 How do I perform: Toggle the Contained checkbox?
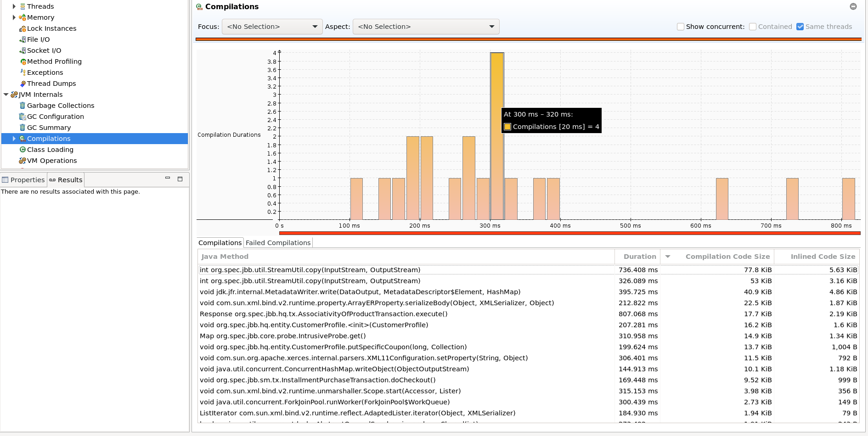[753, 27]
